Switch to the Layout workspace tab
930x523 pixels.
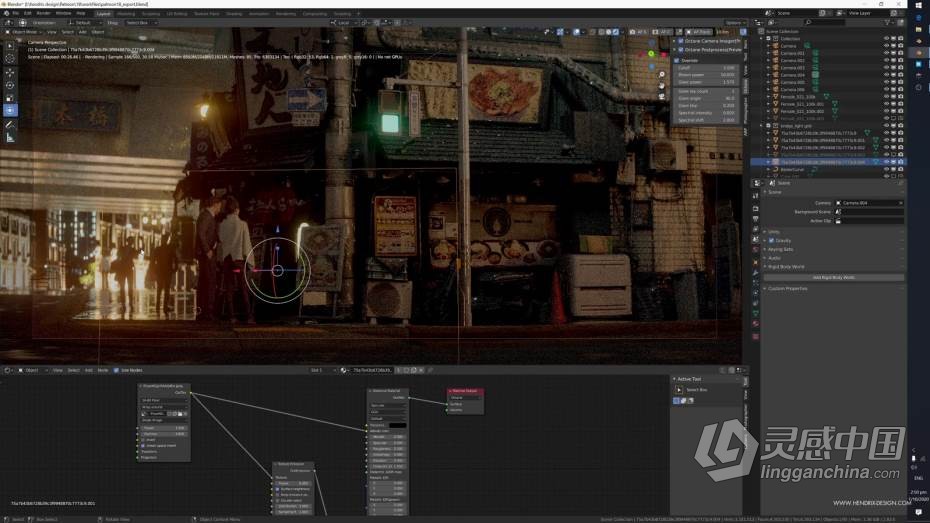click(103, 14)
